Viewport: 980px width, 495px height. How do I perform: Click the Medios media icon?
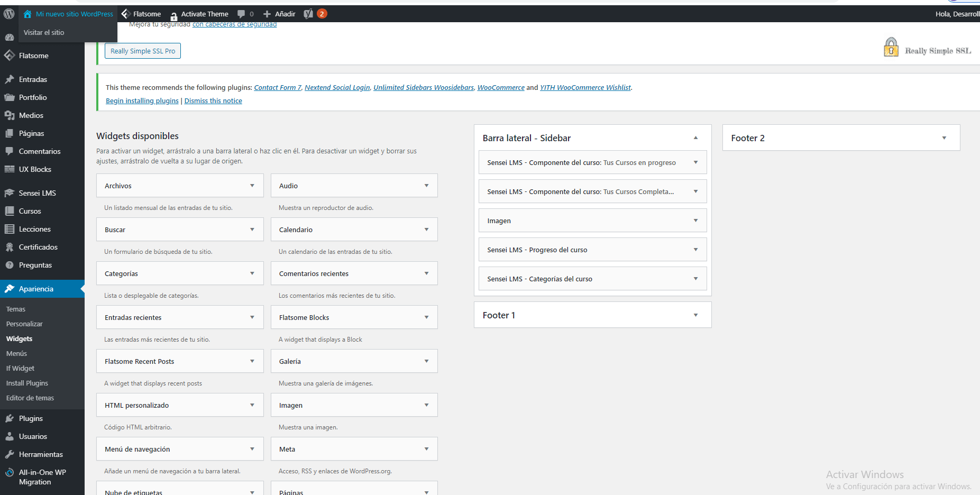(9, 115)
